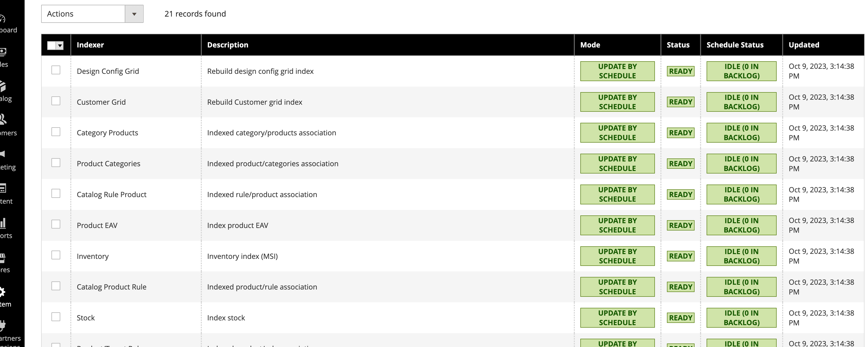Tick the Stock indexer checkbox

(x=56, y=317)
